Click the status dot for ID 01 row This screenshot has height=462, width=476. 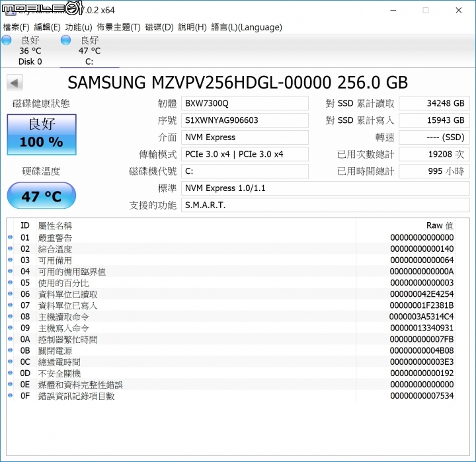click(x=10, y=237)
